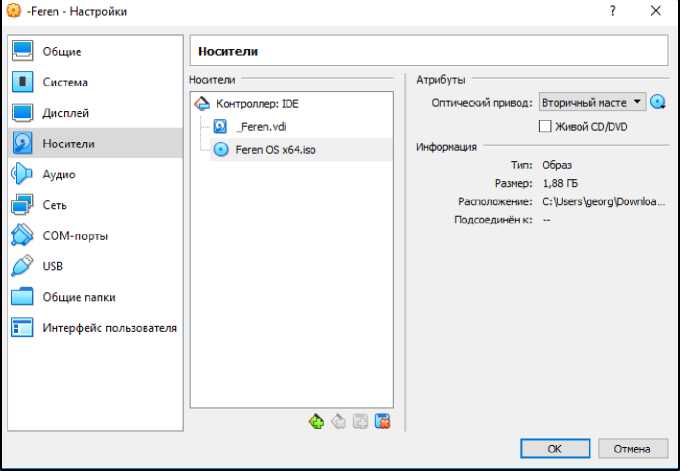Click the Расположение path value C:\Users\georg
This screenshot has height=471, width=680.
point(603,202)
